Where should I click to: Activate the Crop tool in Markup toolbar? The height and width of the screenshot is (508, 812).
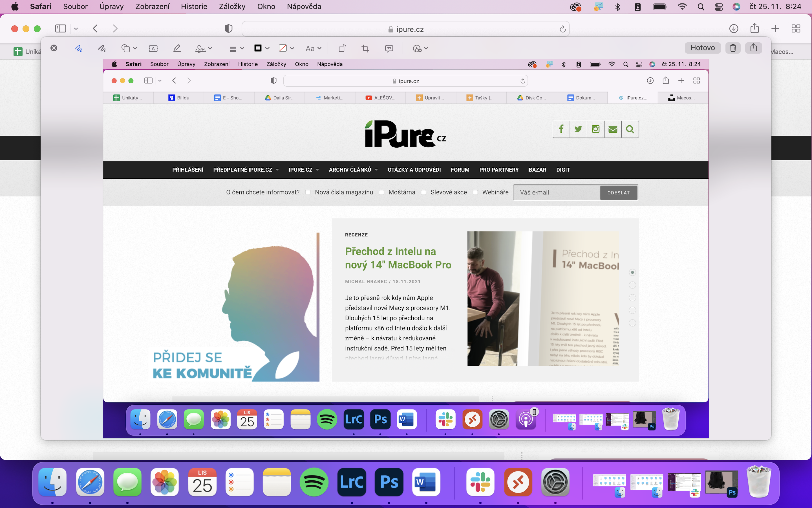[x=365, y=48]
